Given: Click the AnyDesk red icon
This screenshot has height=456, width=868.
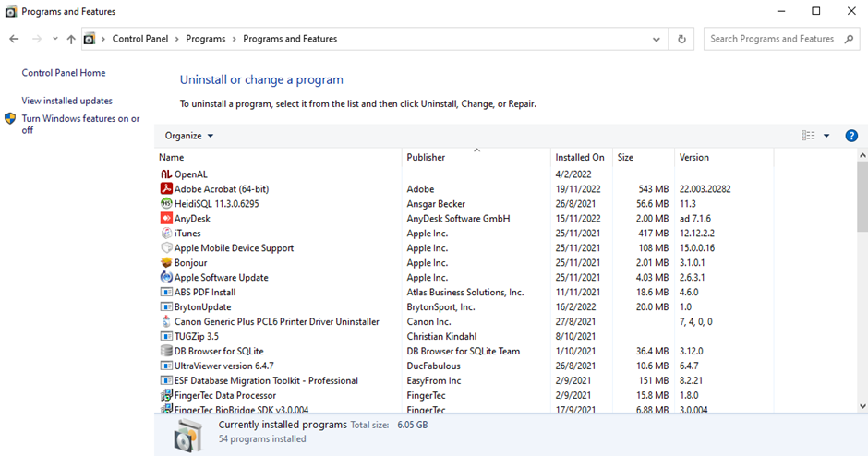Looking at the screenshot, I should click(x=166, y=219).
